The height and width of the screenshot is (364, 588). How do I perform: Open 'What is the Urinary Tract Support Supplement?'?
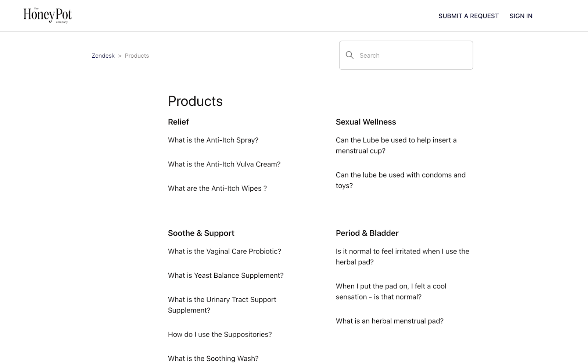click(x=222, y=305)
